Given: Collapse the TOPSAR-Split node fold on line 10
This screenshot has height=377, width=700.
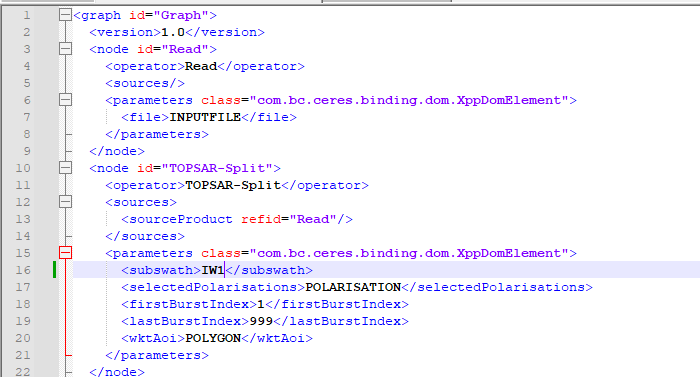Looking at the screenshot, I should [x=65, y=168].
